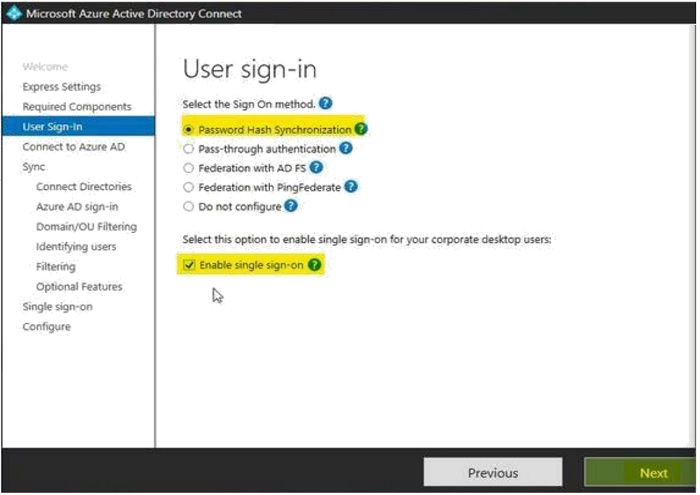Open help icon beside Do not configure
The image size is (700, 495).
pos(291,206)
